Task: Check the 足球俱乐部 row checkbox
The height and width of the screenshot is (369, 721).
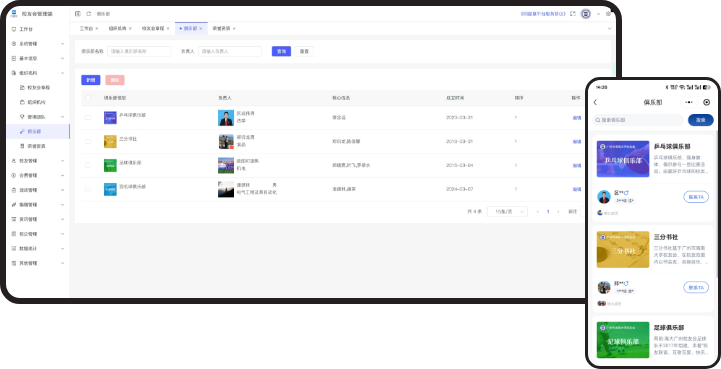Action: coord(88,165)
